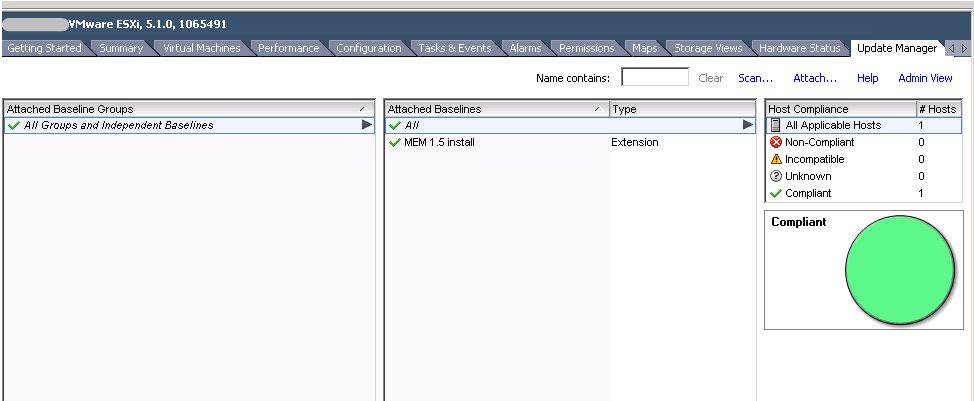
Task: Click the green check icon beside All baselines
Action: pos(394,125)
